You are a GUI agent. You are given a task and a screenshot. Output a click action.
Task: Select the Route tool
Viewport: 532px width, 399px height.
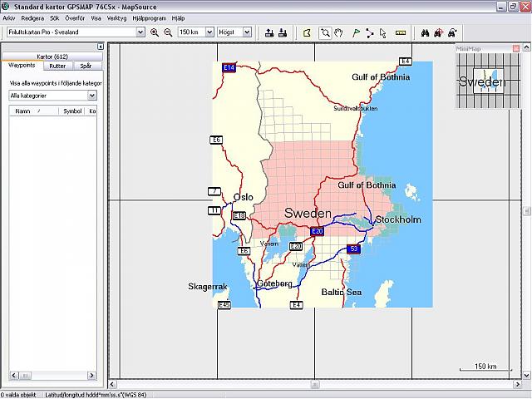pos(369,33)
